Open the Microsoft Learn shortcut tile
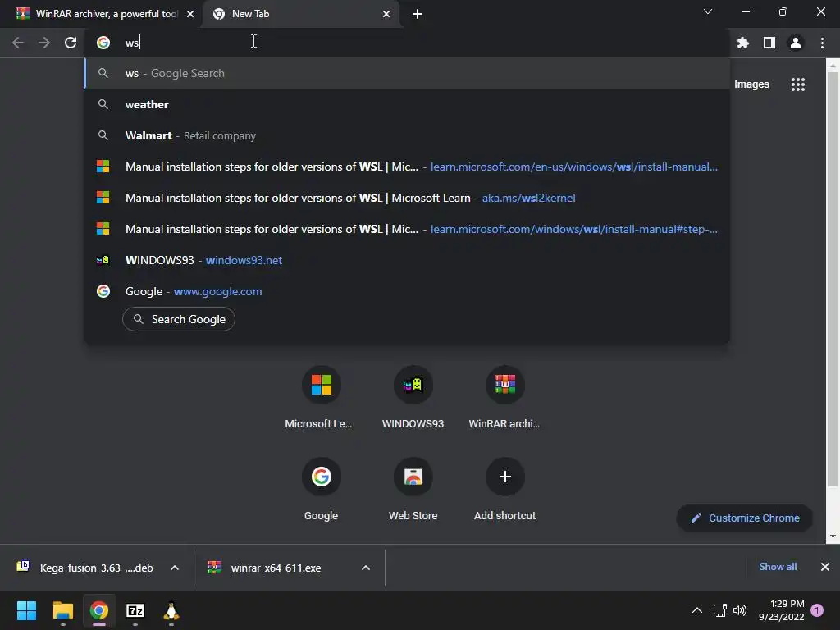This screenshot has height=630, width=840. click(321, 398)
